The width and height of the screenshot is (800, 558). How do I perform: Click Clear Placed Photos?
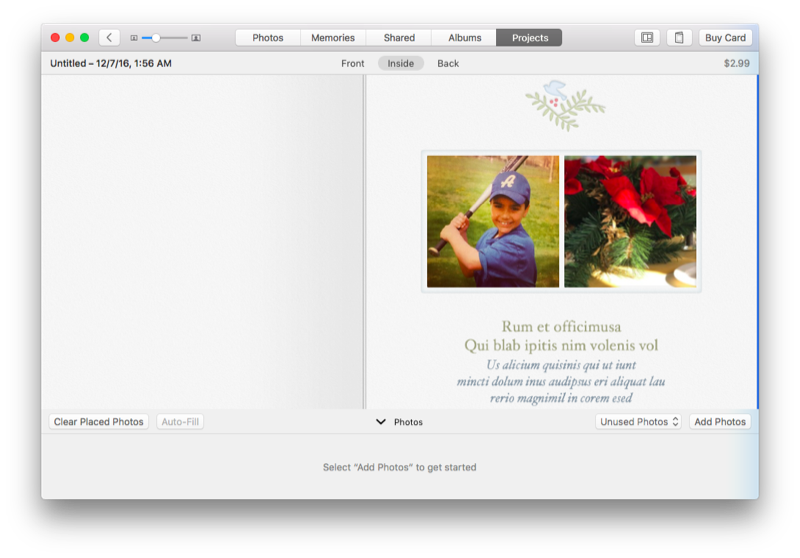tap(99, 422)
